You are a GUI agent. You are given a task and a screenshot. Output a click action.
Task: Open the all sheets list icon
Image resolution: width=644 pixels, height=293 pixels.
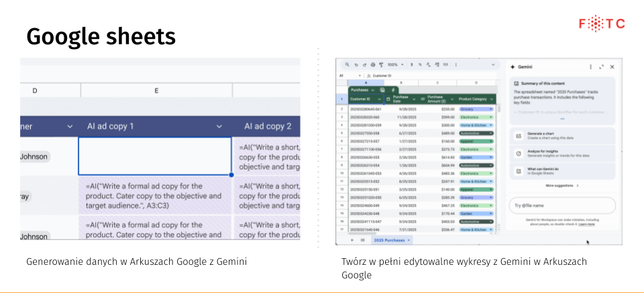[362, 240]
